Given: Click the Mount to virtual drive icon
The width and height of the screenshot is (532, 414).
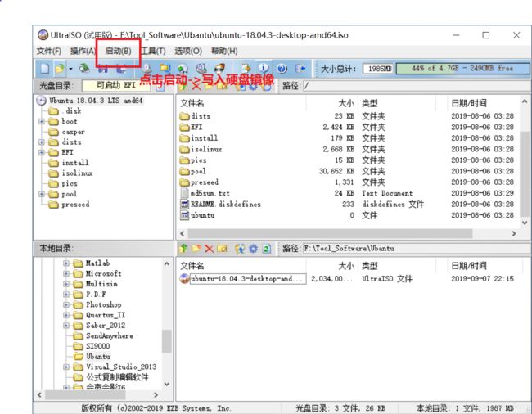Looking at the screenshot, I should coord(201,69).
